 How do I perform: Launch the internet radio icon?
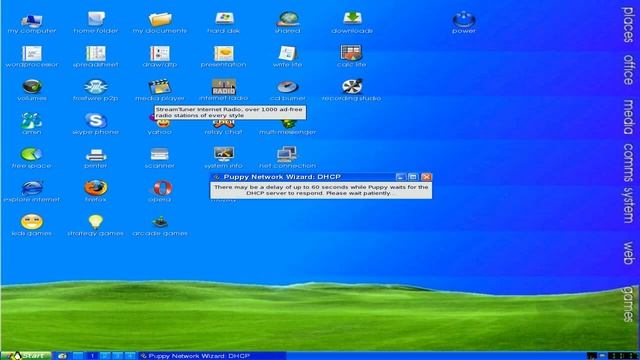(x=224, y=87)
